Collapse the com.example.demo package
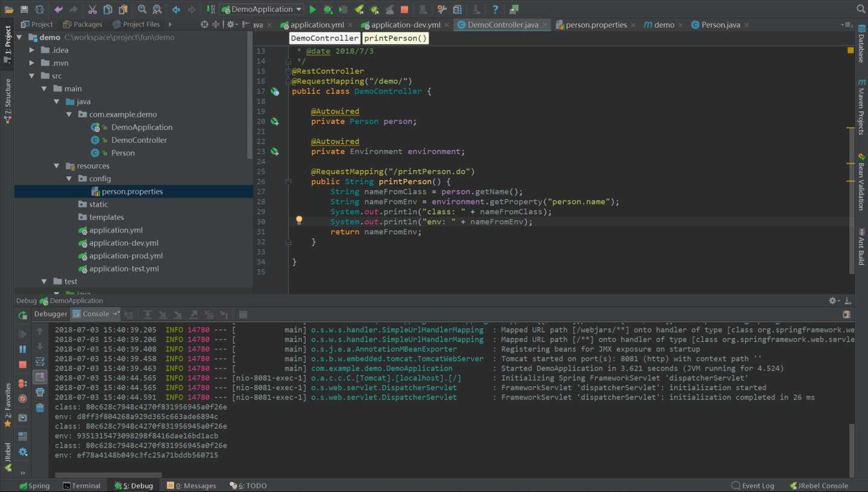The image size is (868, 492). click(69, 114)
